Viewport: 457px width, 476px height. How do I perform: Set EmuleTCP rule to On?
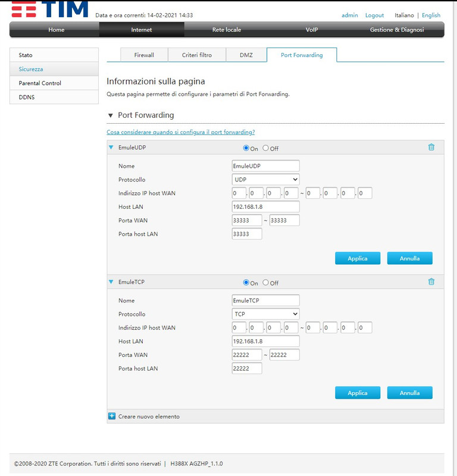click(x=246, y=282)
